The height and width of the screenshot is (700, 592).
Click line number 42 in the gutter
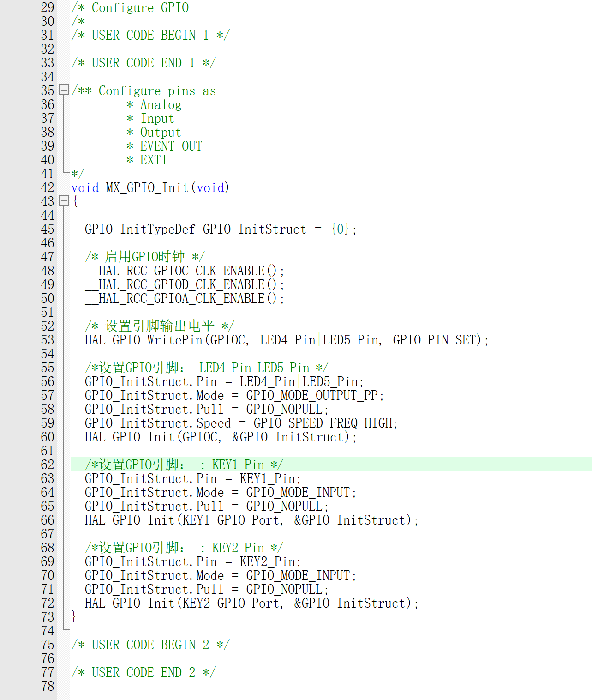pyautogui.click(x=48, y=187)
